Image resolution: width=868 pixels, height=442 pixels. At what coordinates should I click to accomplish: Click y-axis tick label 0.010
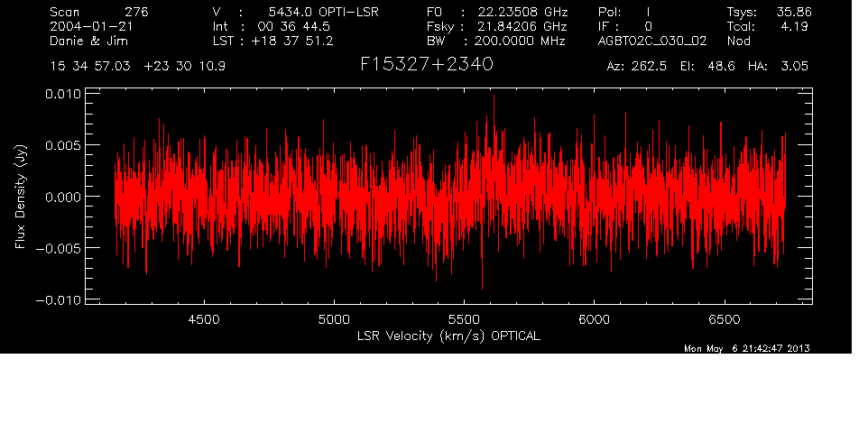pyautogui.click(x=62, y=94)
